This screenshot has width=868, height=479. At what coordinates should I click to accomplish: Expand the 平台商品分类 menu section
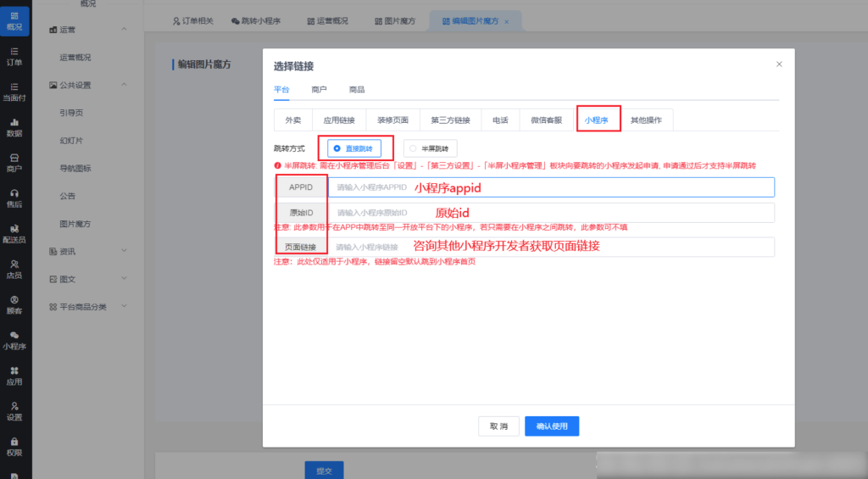click(125, 306)
